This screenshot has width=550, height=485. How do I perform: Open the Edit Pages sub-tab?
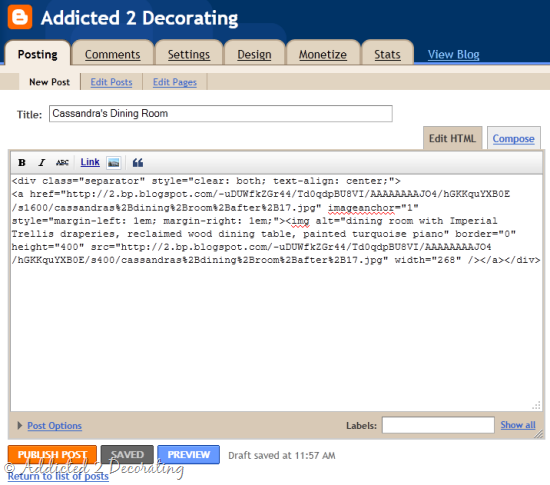pos(175,82)
